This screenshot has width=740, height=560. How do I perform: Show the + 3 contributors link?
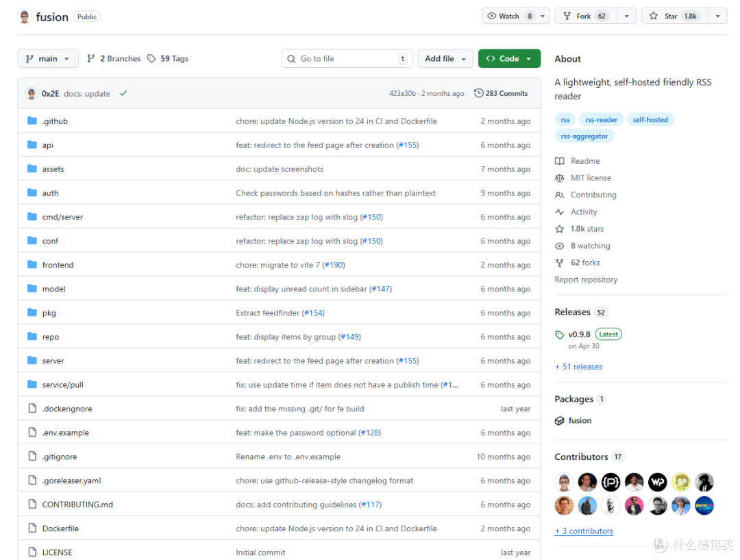tap(584, 531)
